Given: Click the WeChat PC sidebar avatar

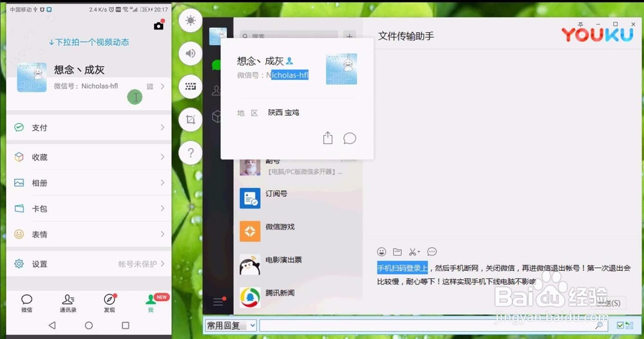Looking at the screenshot, I should pyautogui.click(x=218, y=36).
